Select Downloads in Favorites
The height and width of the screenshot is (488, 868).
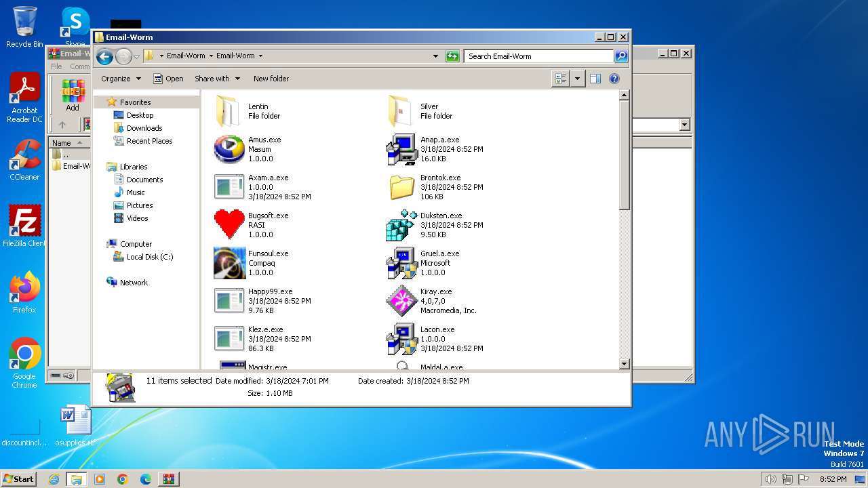(x=144, y=128)
